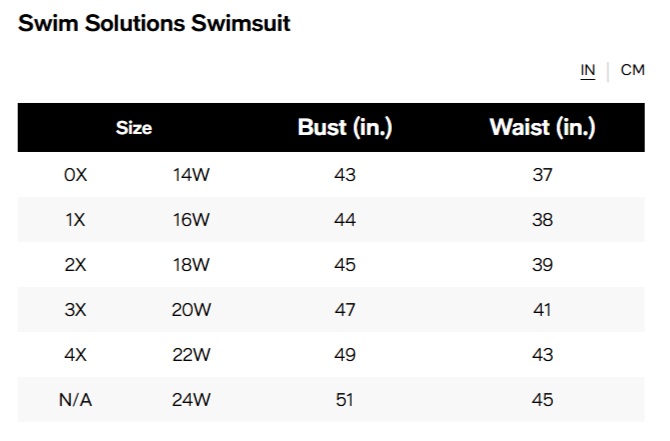Screen dimensions: 670x441
Task: Click the Swim Solutions Swimsuit heading
Action: click(154, 24)
